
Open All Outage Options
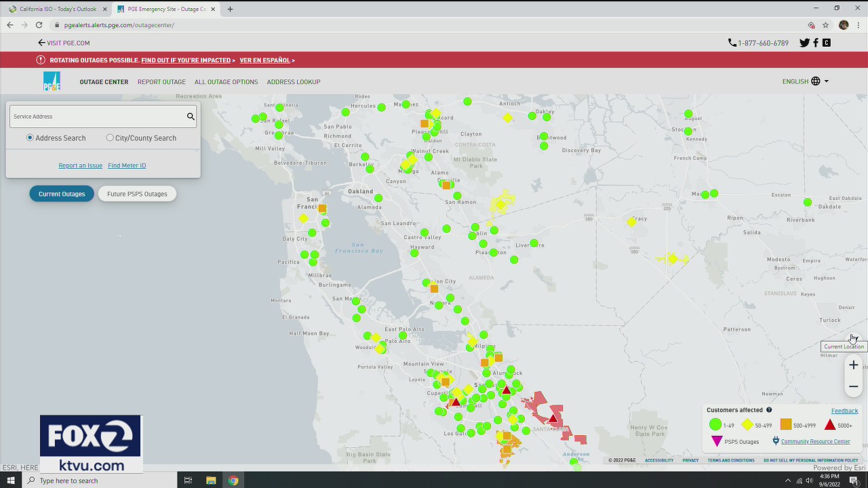226,82
